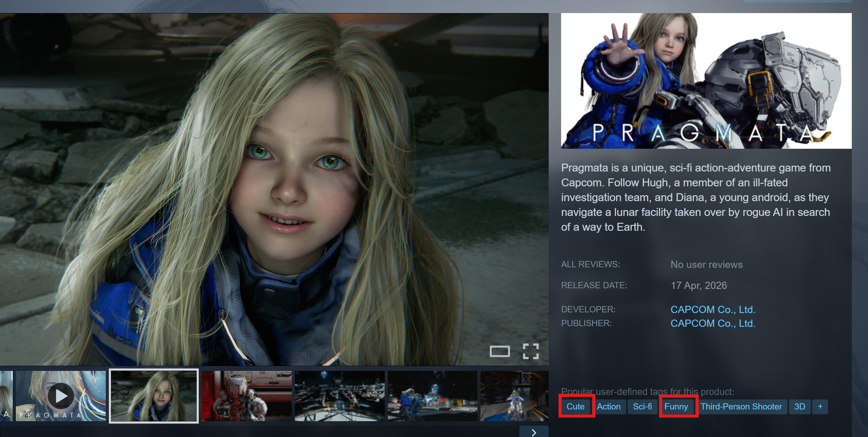Select the Funny tag
868x437 pixels.
[676, 407]
